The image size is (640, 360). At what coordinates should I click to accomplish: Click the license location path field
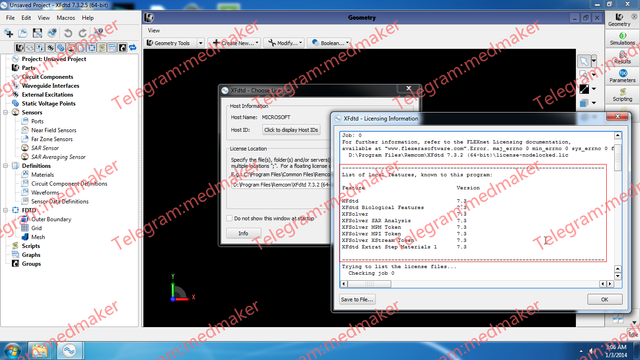coord(281,185)
